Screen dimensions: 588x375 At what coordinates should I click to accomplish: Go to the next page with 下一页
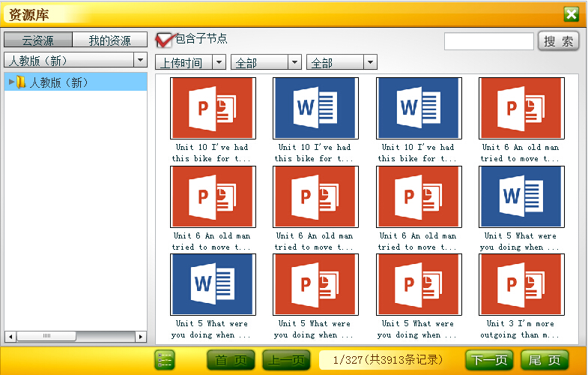click(490, 361)
